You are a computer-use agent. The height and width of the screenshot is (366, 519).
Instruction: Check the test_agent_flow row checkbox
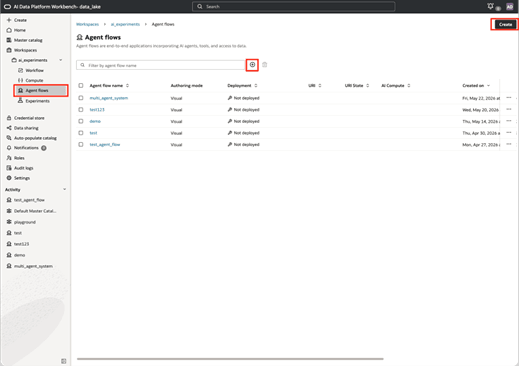pyautogui.click(x=81, y=145)
